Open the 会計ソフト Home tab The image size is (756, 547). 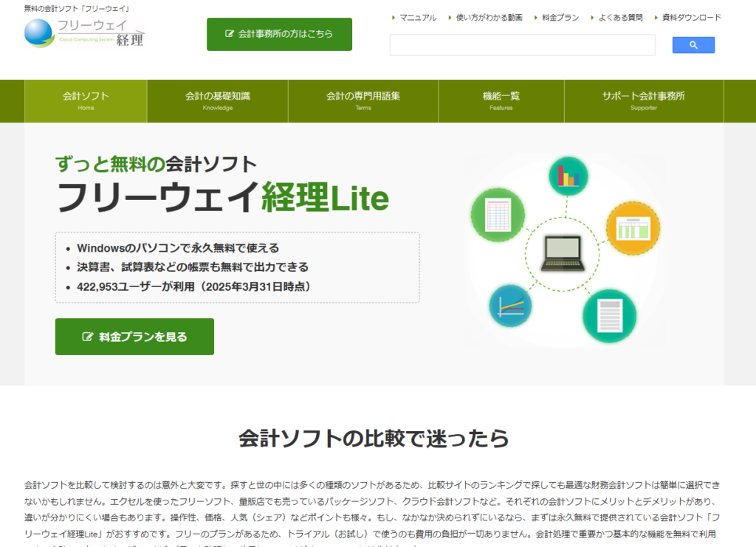(x=86, y=101)
